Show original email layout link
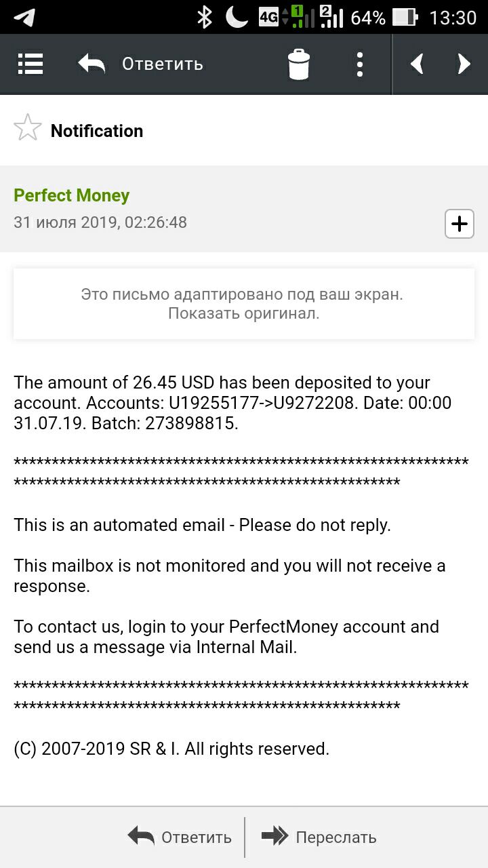Image resolution: width=488 pixels, height=868 pixels. pyautogui.click(x=243, y=313)
